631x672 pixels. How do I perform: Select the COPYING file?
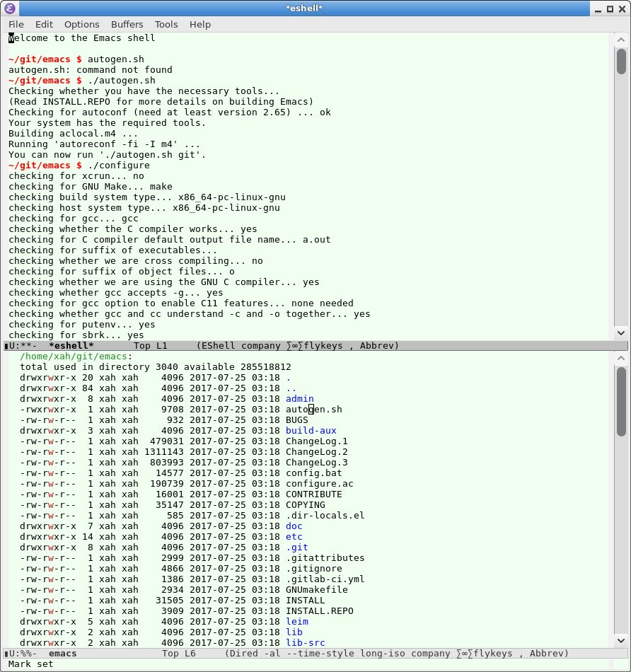pyautogui.click(x=305, y=505)
